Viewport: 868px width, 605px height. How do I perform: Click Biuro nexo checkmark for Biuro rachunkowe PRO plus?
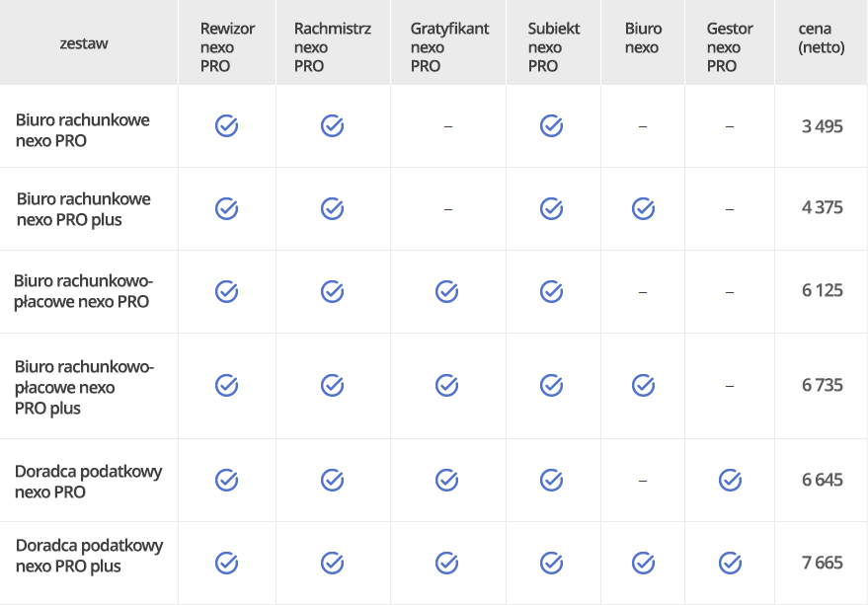pos(643,208)
